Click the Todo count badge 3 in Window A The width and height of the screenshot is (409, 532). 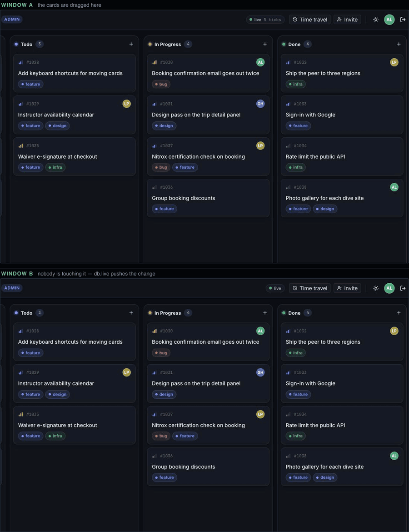pyautogui.click(x=40, y=44)
